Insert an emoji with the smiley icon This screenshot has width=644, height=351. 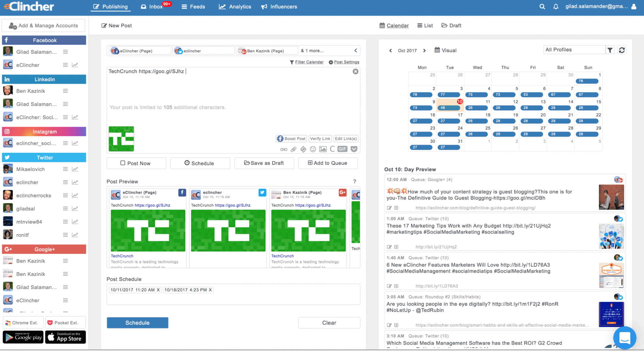[x=313, y=149]
